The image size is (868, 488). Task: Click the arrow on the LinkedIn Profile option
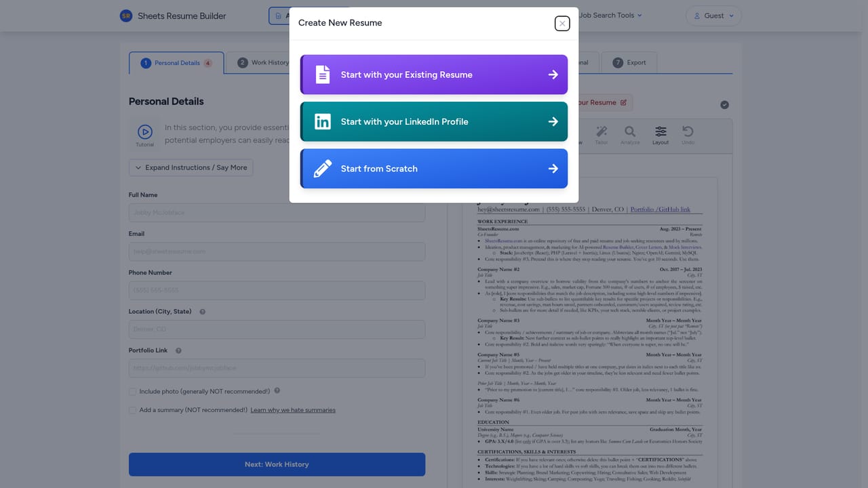click(x=553, y=121)
